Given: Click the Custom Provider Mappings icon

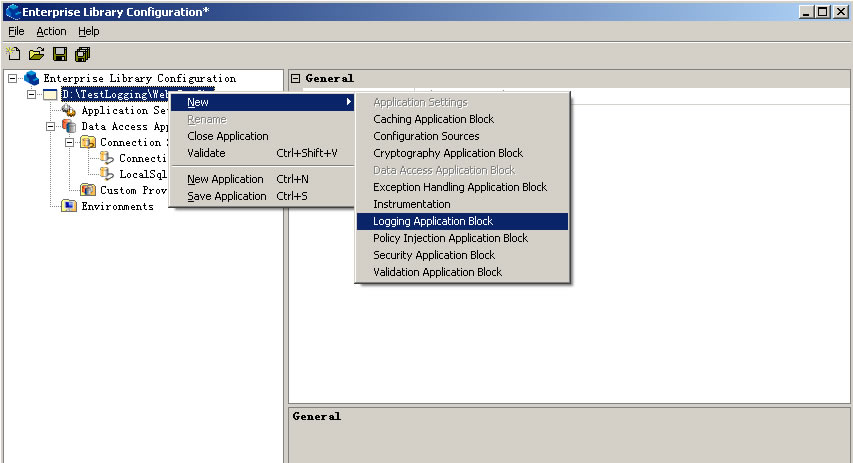Looking at the screenshot, I should click(88, 190).
